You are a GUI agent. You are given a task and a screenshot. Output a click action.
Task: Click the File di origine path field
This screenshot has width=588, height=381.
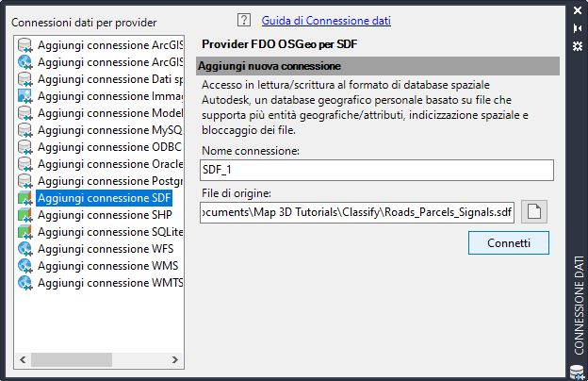pos(359,211)
